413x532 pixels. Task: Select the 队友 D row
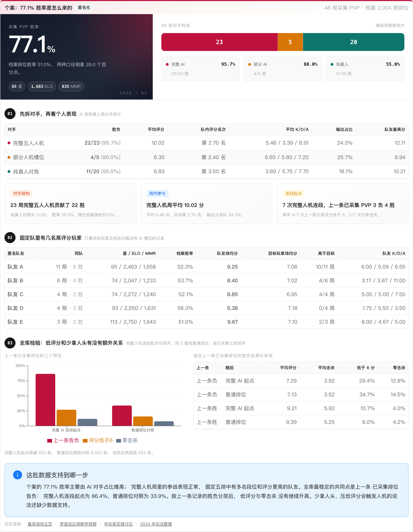click(206, 308)
